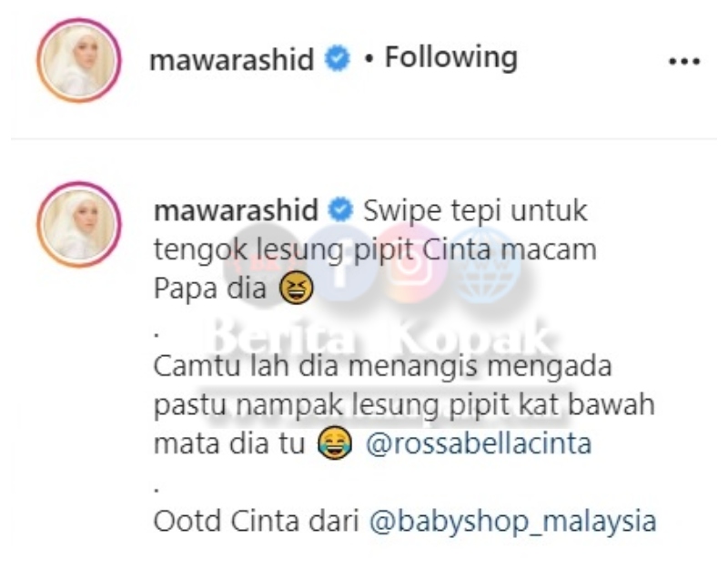Screen dimensions: 728x569
Task: Open mawarashid's story from the header avatar
Action: (x=79, y=60)
